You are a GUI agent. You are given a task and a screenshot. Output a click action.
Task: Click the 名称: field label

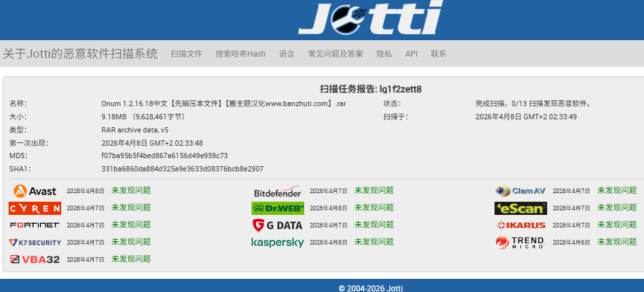pyautogui.click(x=18, y=103)
